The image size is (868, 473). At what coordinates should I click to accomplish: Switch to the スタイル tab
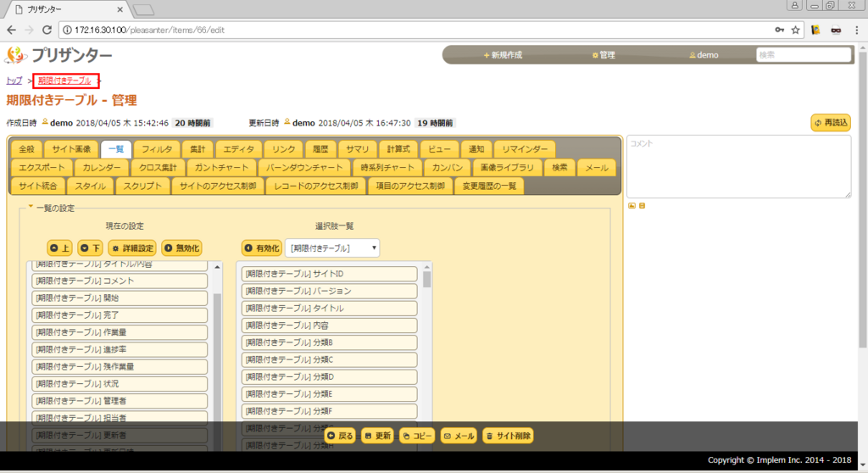pos(90,186)
